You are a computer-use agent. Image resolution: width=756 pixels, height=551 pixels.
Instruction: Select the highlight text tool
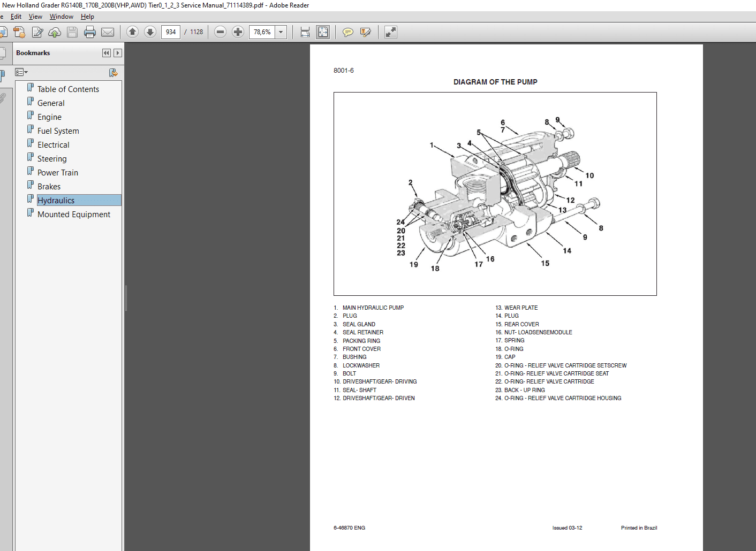point(366,32)
